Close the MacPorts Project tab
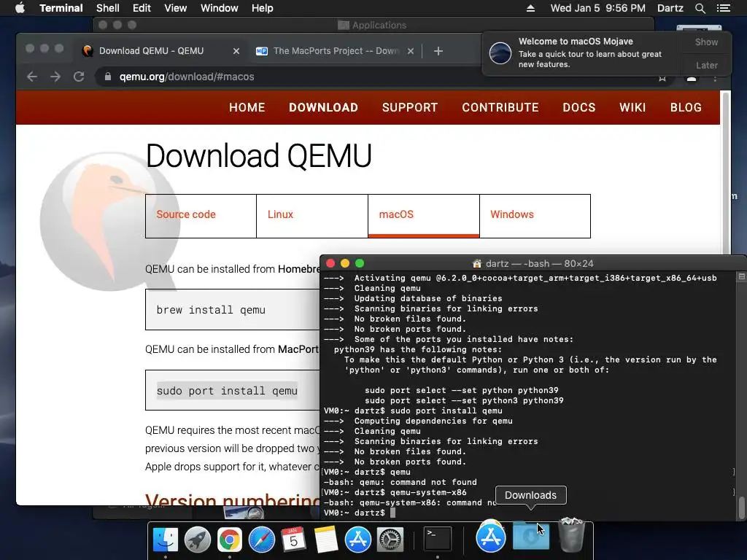 tap(411, 51)
